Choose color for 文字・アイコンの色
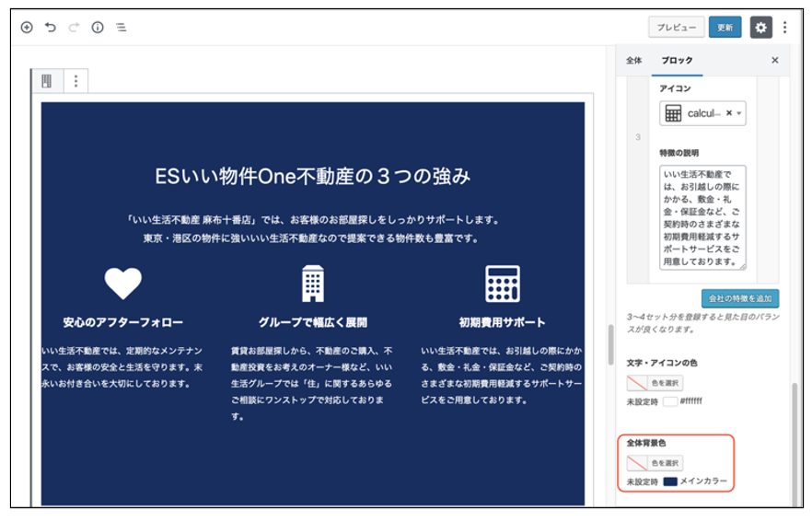812x522 pixels. point(655,383)
